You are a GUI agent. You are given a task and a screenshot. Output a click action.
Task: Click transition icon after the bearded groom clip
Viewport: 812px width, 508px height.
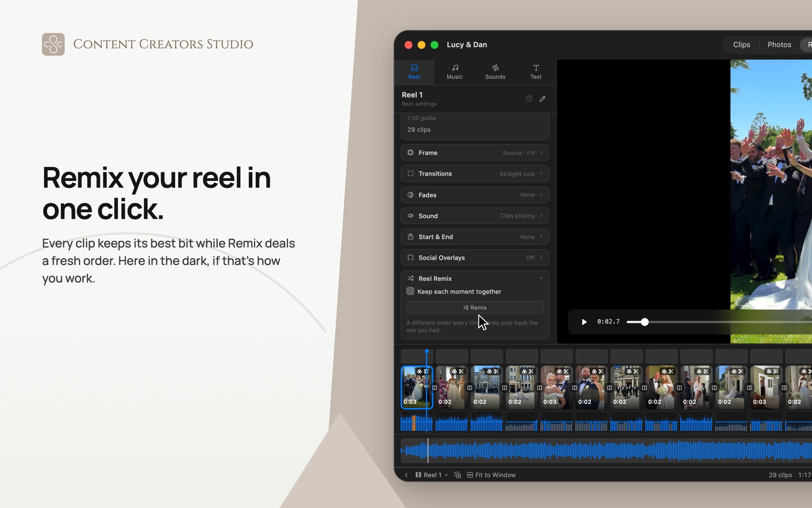coord(609,387)
